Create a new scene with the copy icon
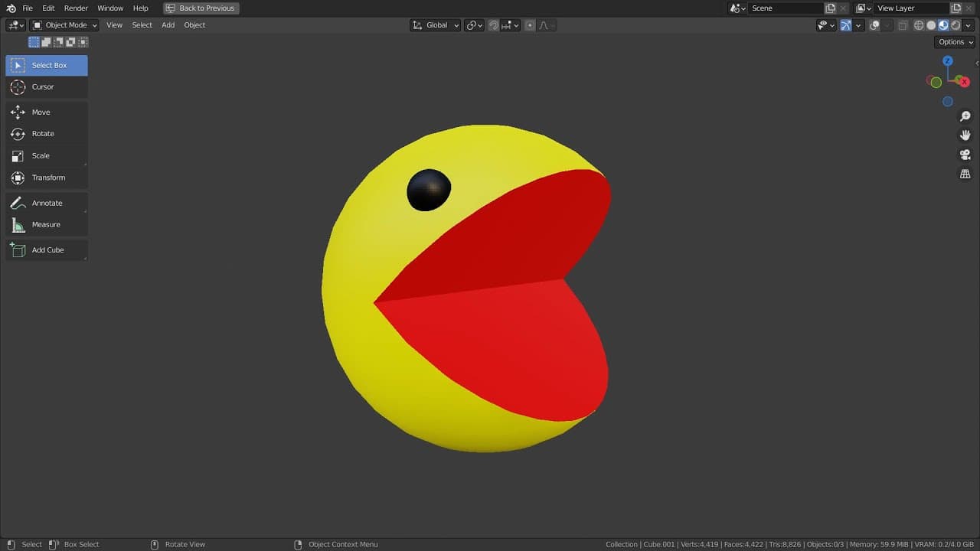The width and height of the screenshot is (980, 551). pyautogui.click(x=831, y=8)
